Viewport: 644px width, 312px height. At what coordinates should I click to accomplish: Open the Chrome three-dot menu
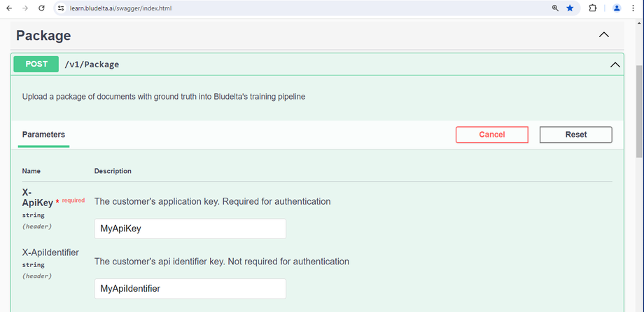point(634,8)
